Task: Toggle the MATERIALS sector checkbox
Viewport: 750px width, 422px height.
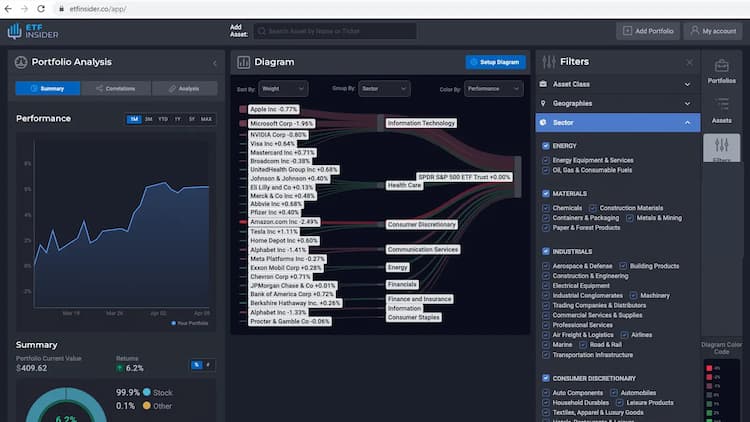Action: tap(546, 193)
